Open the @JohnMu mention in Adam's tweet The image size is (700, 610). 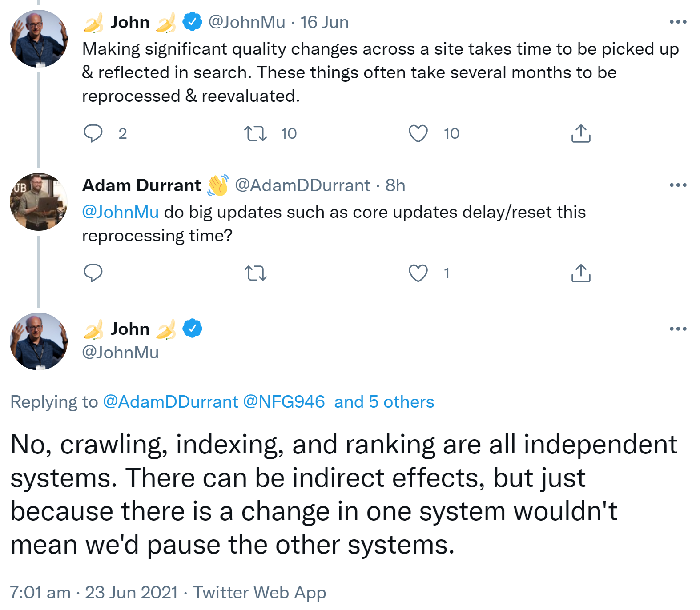point(121,212)
